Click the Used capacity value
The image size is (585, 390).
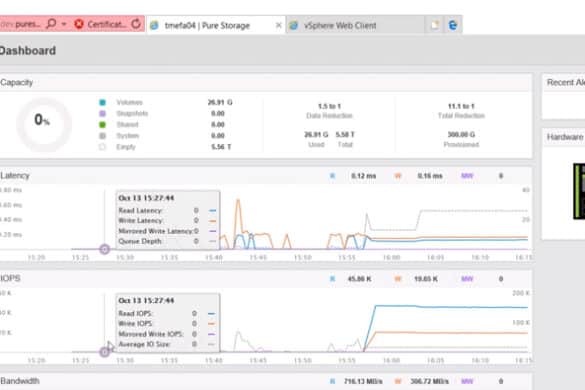click(316, 134)
